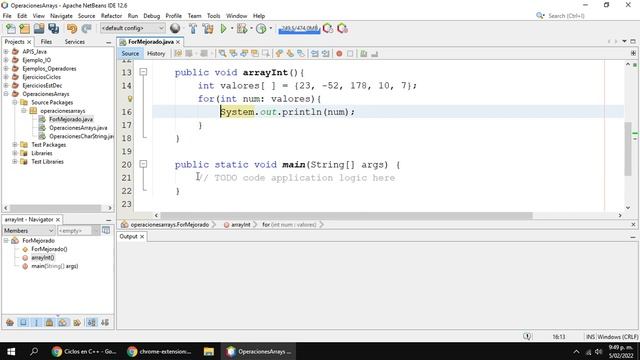Click the Clean and Build icon

click(208, 29)
